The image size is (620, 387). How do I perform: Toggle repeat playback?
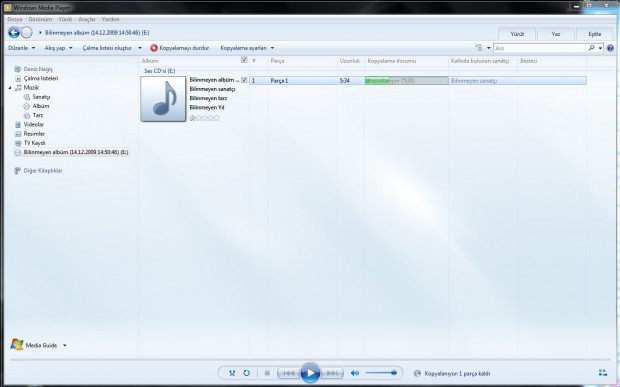[x=246, y=373]
